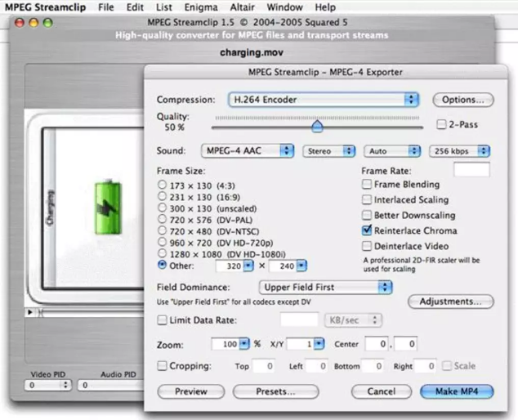
Task: Select the 1280 × 1080 DV HD-1080i option
Action: pyautogui.click(x=163, y=254)
